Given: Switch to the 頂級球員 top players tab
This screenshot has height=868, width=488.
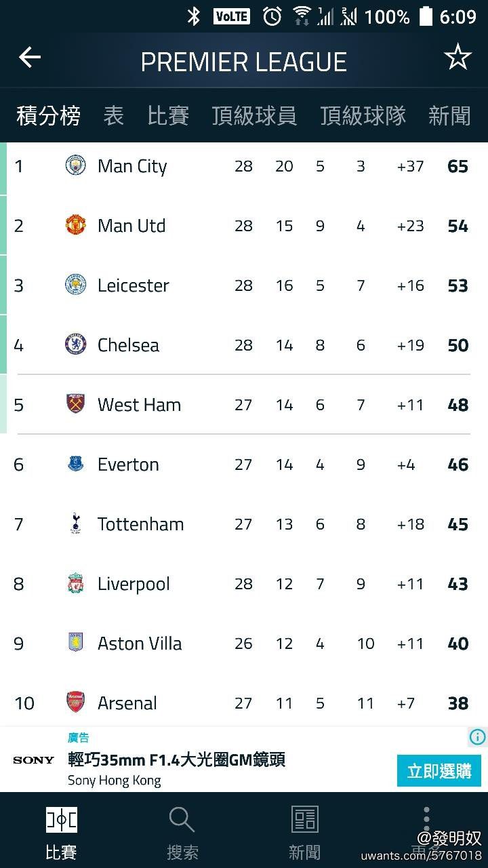Looking at the screenshot, I should point(254,115).
